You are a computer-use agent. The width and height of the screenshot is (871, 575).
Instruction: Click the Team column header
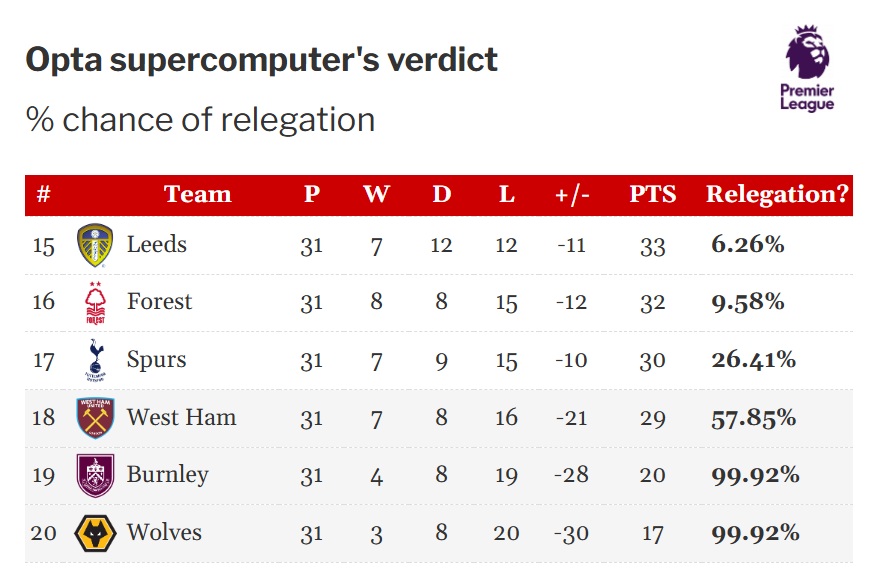(x=197, y=194)
